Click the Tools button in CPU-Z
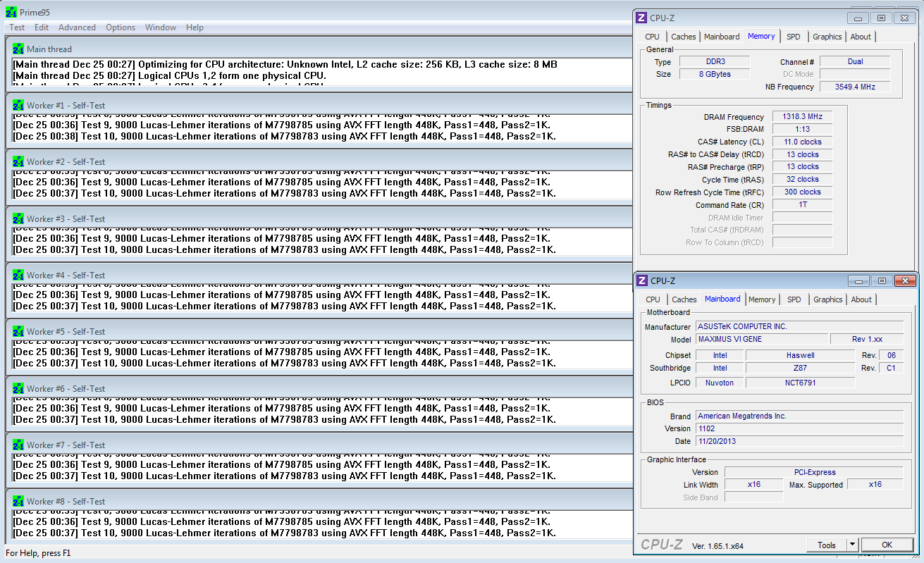Image resolution: width=924 pixels, height=563 pixels. tap(826, 545)
